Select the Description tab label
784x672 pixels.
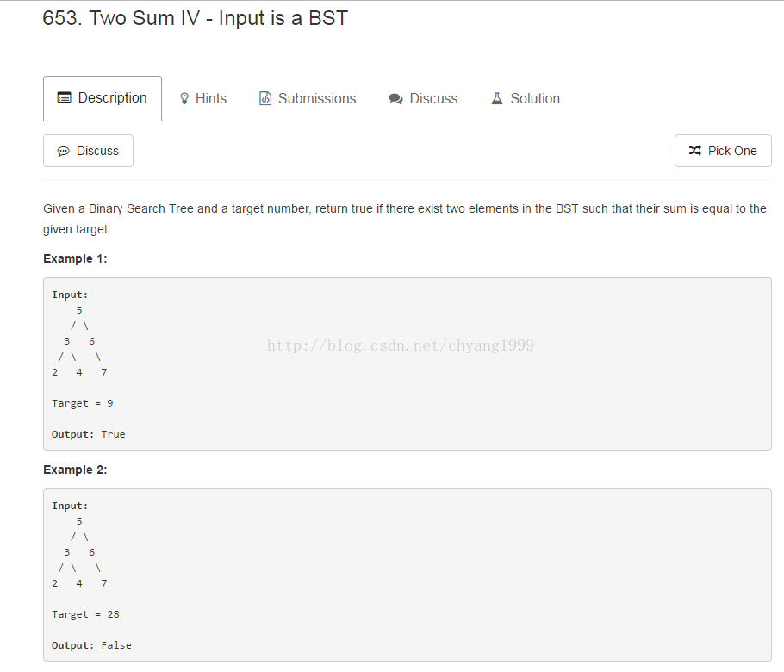point(112,98)
